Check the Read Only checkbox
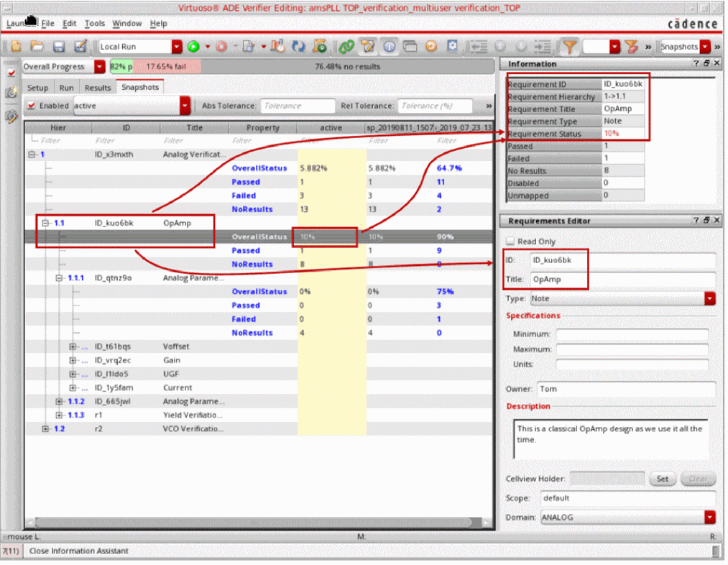 (x=510, y=242)
